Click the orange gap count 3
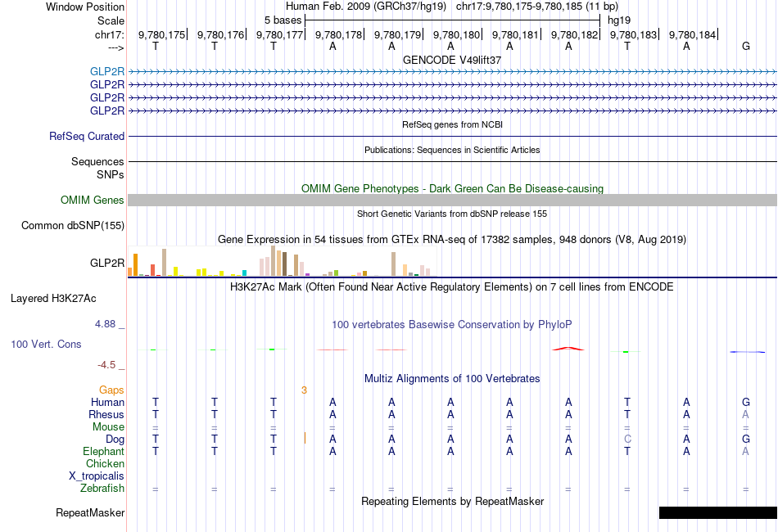 coord(304,390)
